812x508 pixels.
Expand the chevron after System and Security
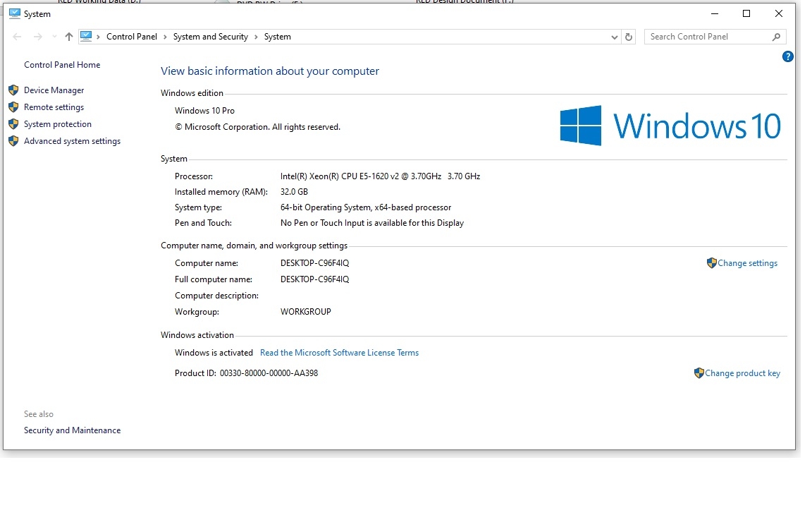tap(256, 37)
